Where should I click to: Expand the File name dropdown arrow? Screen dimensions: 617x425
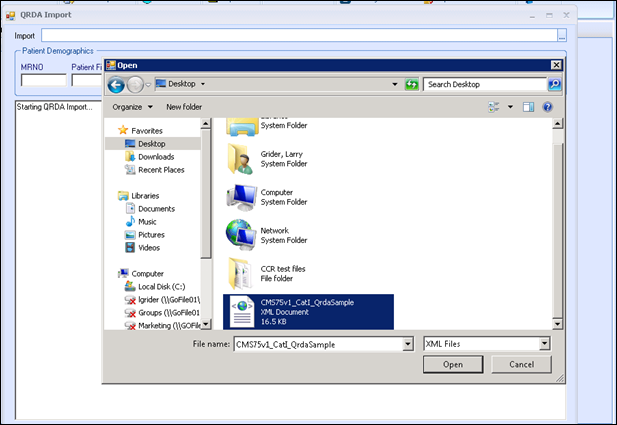(x=407, y=344)
